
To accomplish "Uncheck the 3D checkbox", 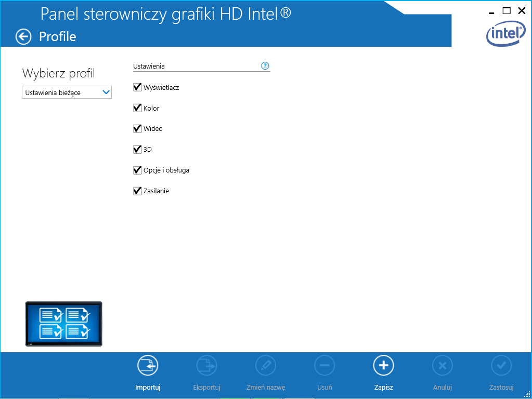I will 138,149.
